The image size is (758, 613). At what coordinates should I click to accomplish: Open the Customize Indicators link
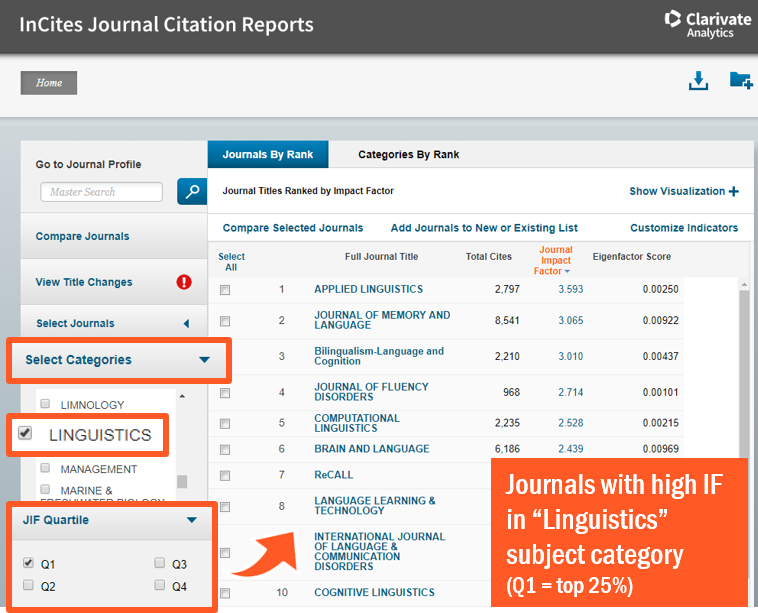point(684,228)
